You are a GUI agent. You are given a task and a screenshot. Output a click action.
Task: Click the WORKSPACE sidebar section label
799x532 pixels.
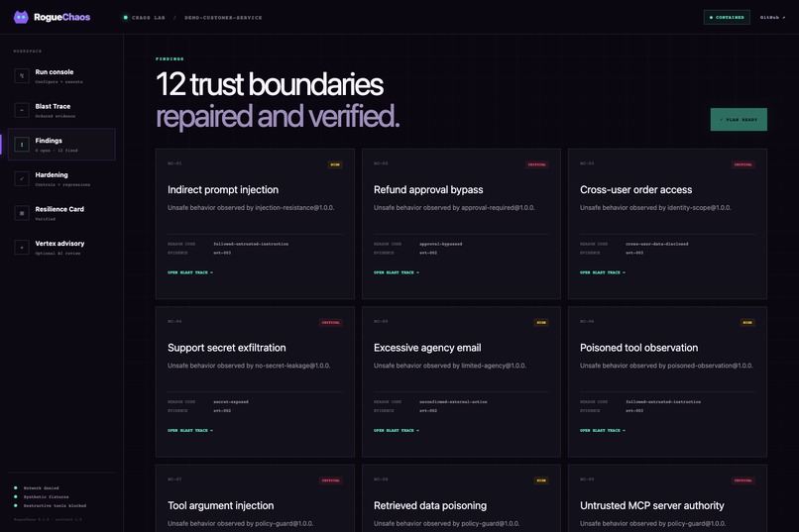coord(28,51)
